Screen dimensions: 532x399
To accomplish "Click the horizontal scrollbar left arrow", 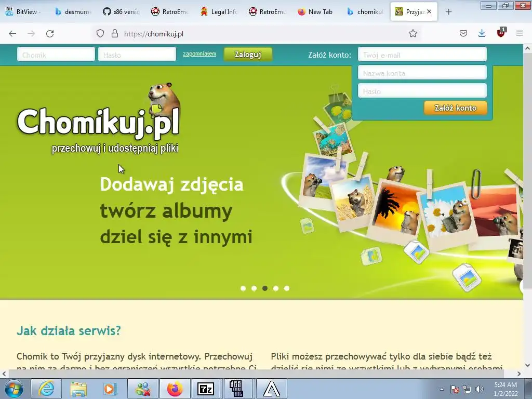I will (4, 374).
